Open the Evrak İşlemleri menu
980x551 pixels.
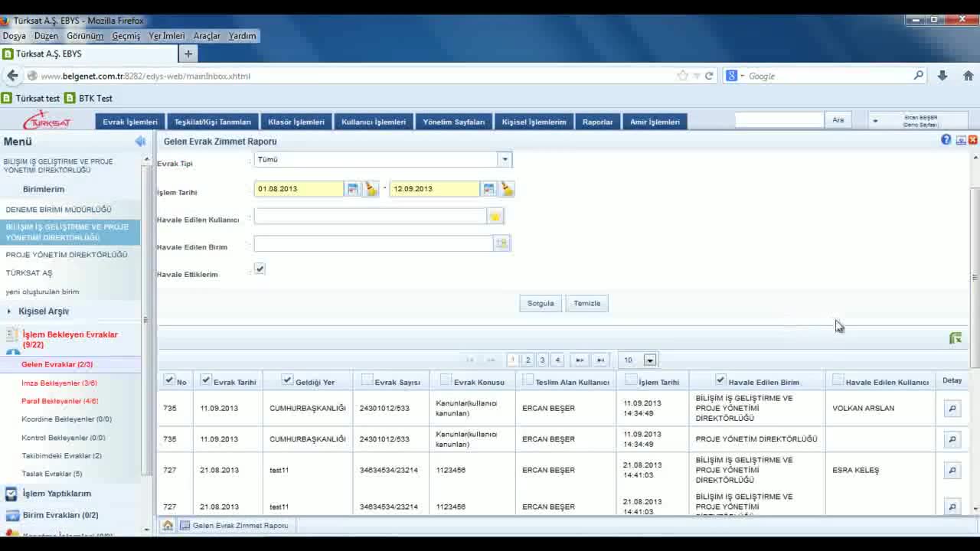point(130,122)
